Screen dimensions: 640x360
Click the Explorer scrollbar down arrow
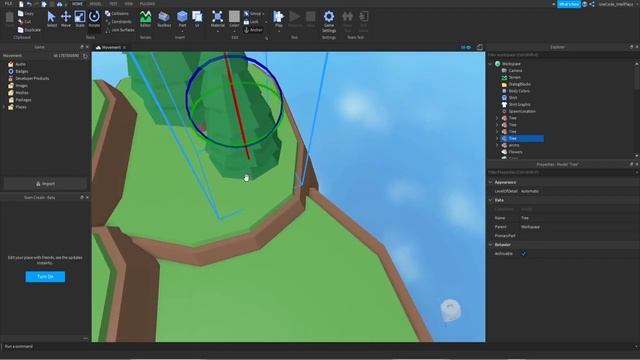tap(637, 156)
